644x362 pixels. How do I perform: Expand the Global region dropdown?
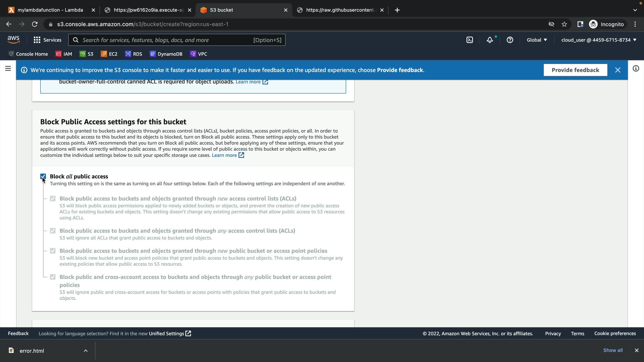[x=537, y=40]
